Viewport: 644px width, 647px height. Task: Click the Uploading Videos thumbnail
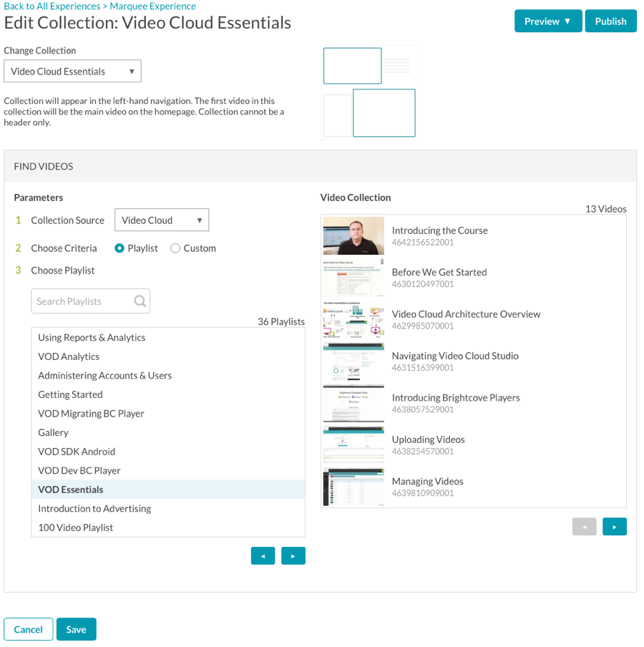353,445
